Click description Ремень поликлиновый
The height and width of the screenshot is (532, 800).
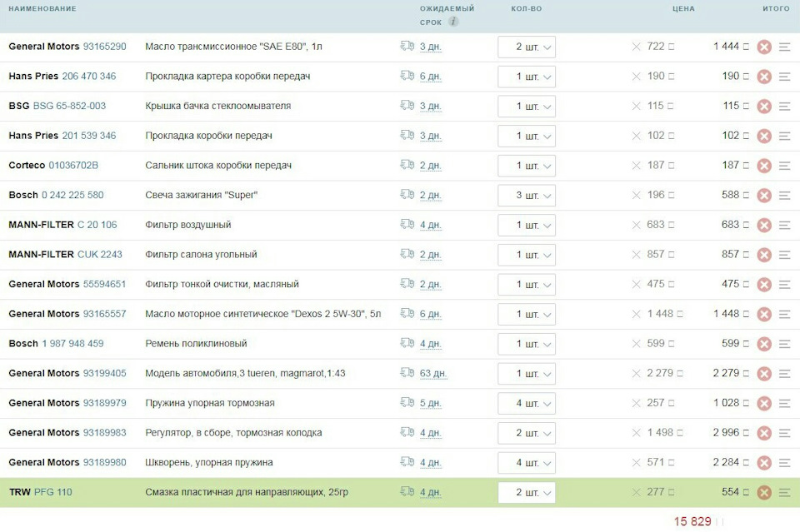(x=196, y=344)
